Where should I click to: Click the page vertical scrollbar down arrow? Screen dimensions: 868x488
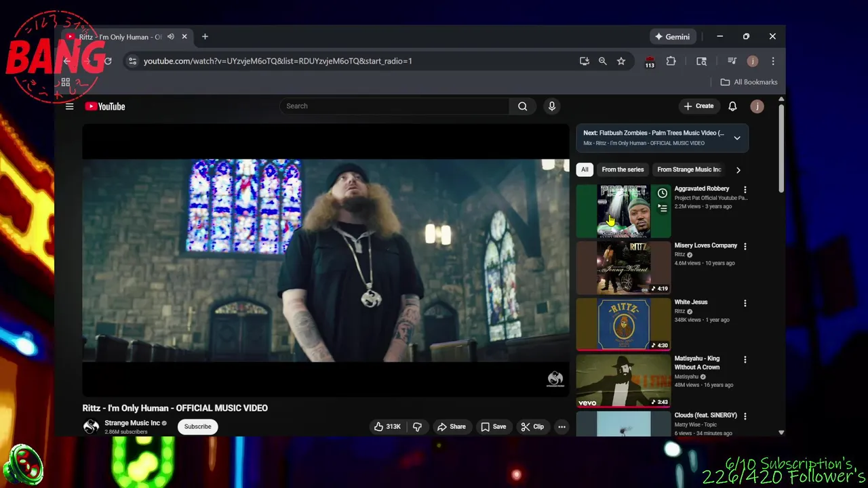point(781,432)
